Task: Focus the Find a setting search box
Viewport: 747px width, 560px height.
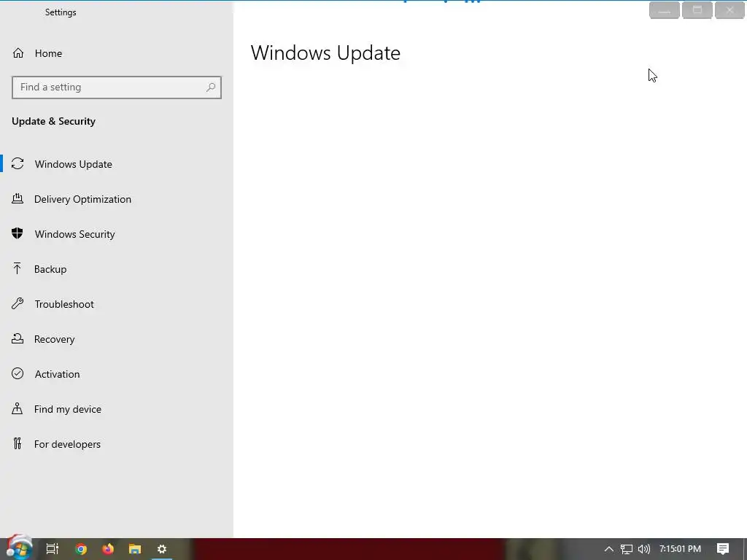Action: pos(116,87)
